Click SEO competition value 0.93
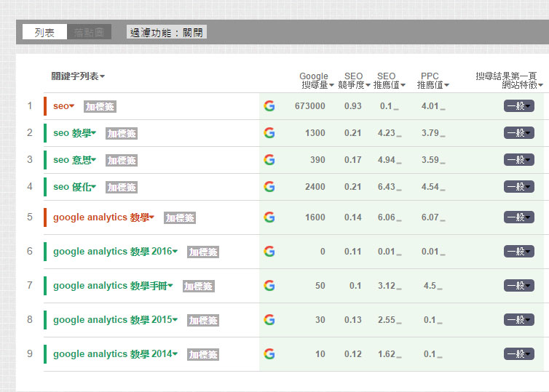Image resolution: width=549 pixels, height=392 pixels. click(x=352, y=106)
